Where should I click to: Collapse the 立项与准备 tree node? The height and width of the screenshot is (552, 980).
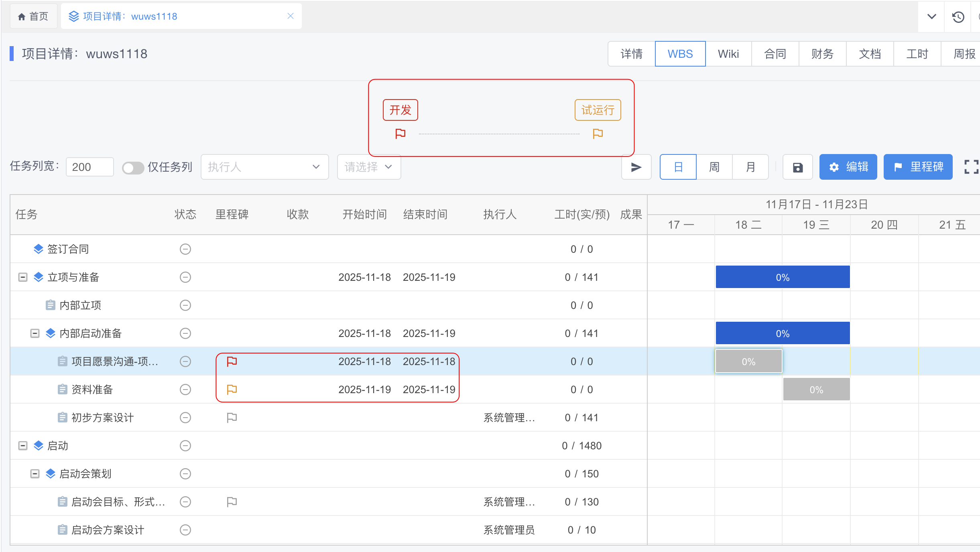(23, 277)
